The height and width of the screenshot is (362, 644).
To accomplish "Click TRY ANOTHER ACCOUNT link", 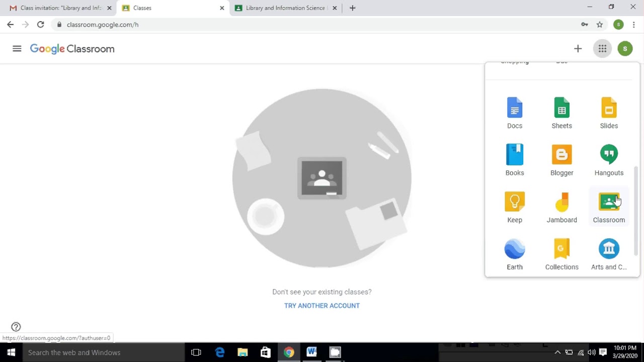I will click(x=322, y=306).
